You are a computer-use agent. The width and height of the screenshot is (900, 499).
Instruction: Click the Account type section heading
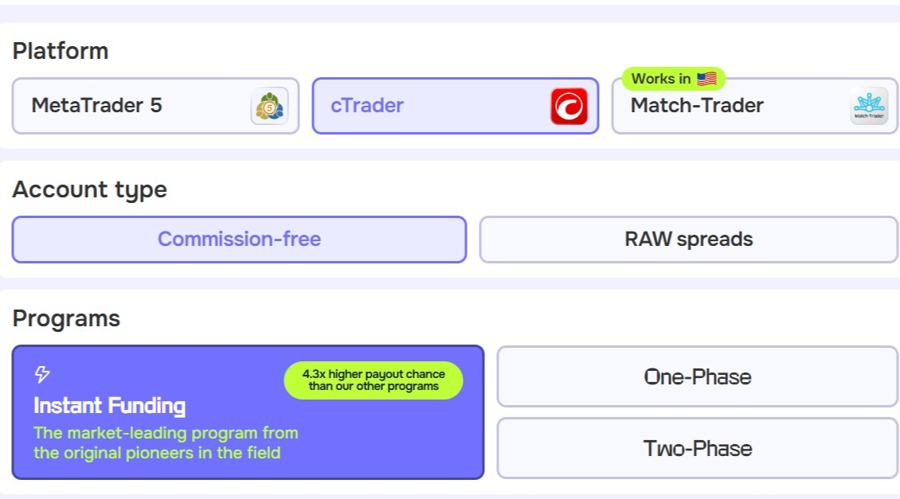click(89, 189)
